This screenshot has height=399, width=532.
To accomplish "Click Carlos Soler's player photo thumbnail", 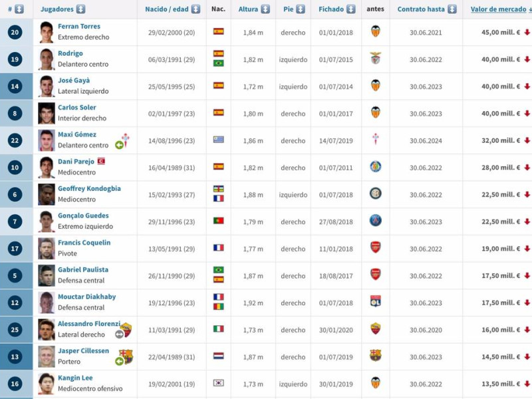I will pos(46,113).
